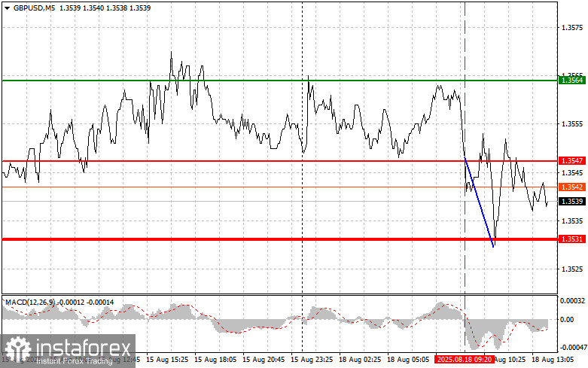Viewport: 588px width, 368px height.
Task: Select the green 1.3564 price label
Action: (x=571, y=81)
